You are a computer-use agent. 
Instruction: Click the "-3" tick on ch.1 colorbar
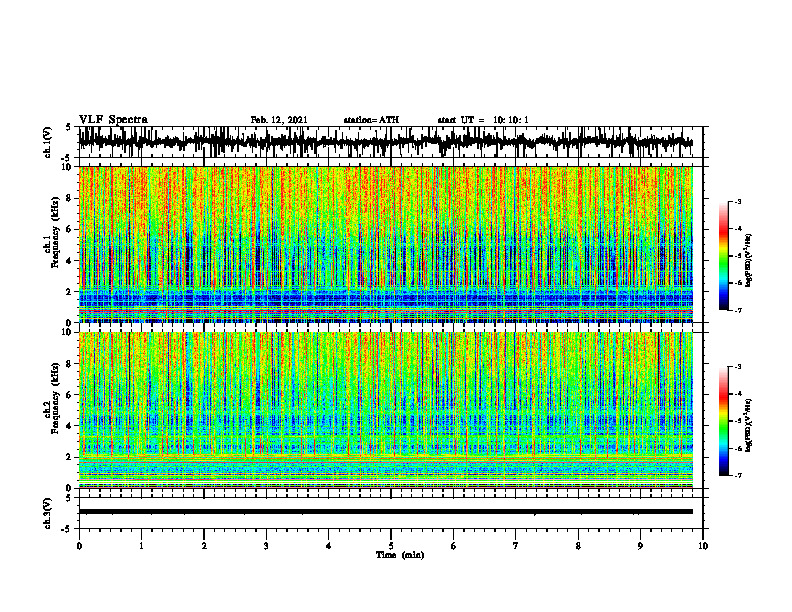tap(737, 201)
